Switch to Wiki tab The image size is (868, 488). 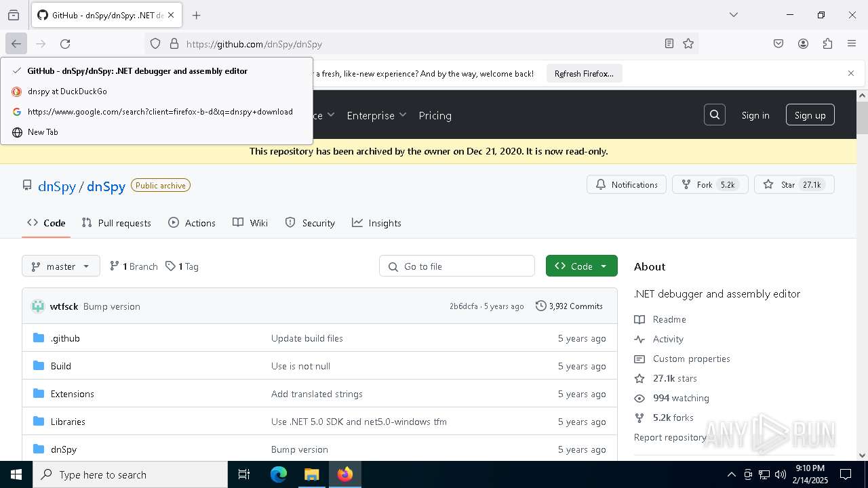pos(250,223)
